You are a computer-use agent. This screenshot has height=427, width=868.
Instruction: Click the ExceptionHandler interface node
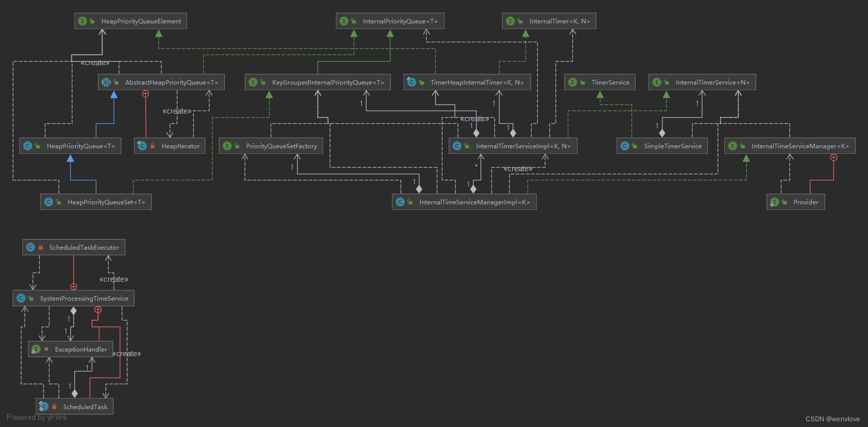(x=70, y=349)
